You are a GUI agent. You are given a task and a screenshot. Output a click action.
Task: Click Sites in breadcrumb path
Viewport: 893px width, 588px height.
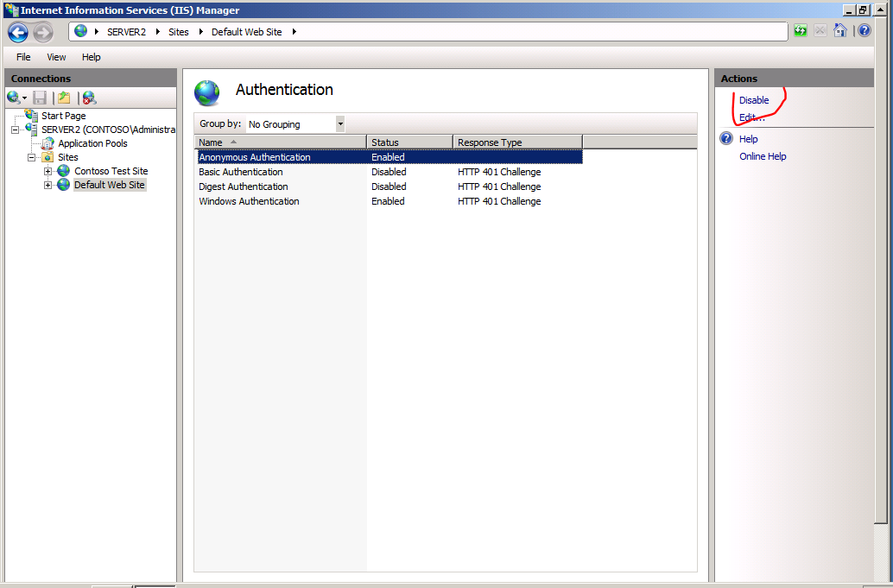[x=178, y=32]
